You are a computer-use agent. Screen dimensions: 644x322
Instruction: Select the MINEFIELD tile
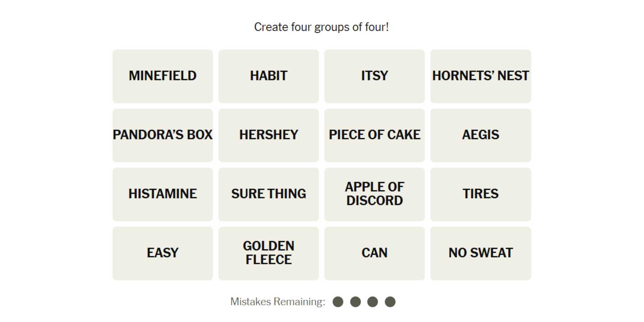coord(163,76)
